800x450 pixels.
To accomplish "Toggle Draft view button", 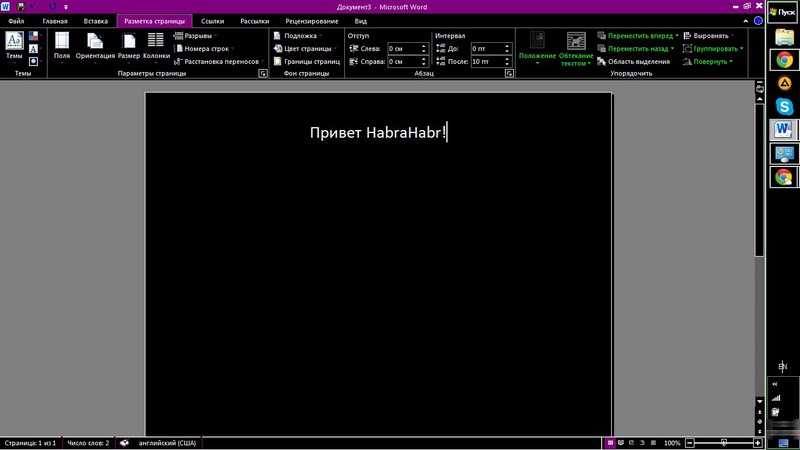I will point(653,443).
